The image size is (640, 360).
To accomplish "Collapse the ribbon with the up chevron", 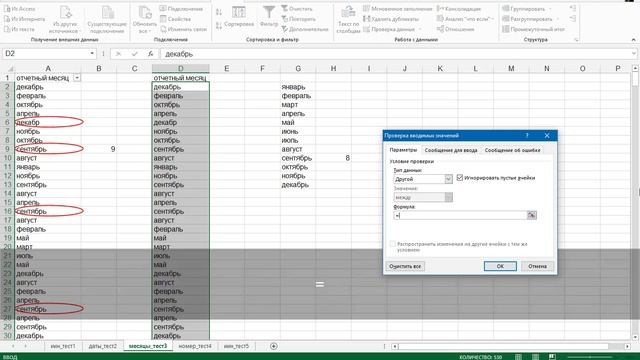I will point(633,40).
